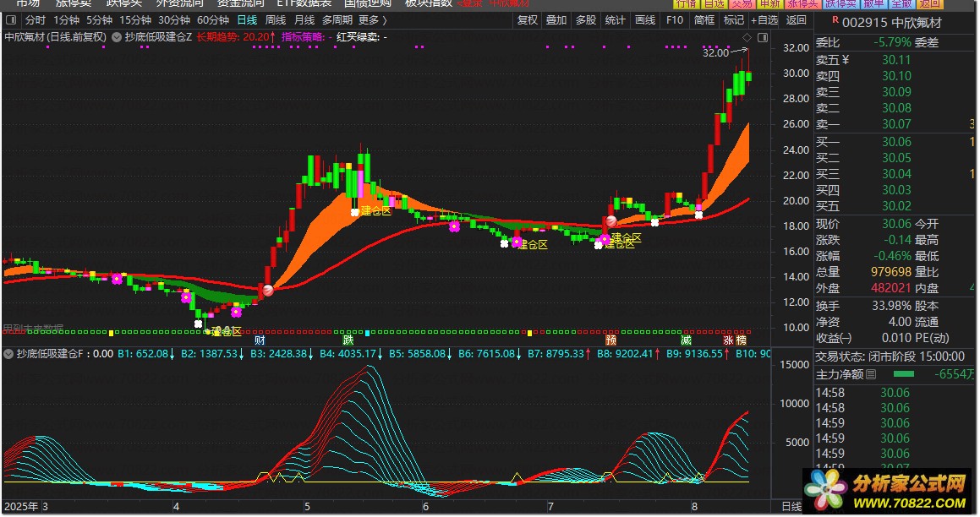This screenshot has width=980, height=517.
Task: Click the 财 event marker
Action: point(260,340)
